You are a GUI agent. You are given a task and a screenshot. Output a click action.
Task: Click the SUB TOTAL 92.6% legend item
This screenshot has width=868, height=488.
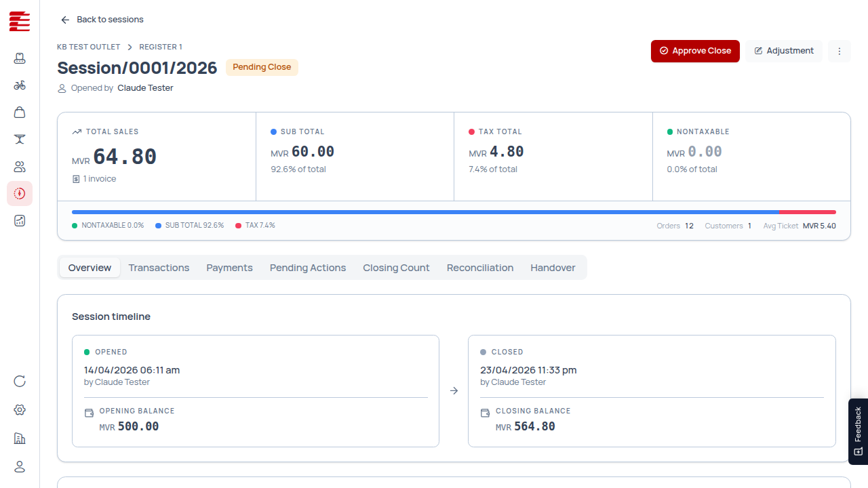click(x=190, y=226)
